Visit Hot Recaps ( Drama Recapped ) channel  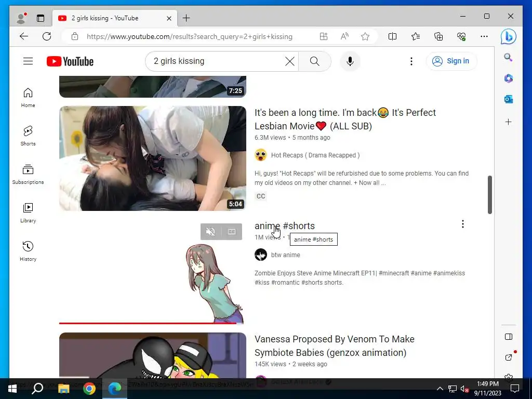click(315, 155)
